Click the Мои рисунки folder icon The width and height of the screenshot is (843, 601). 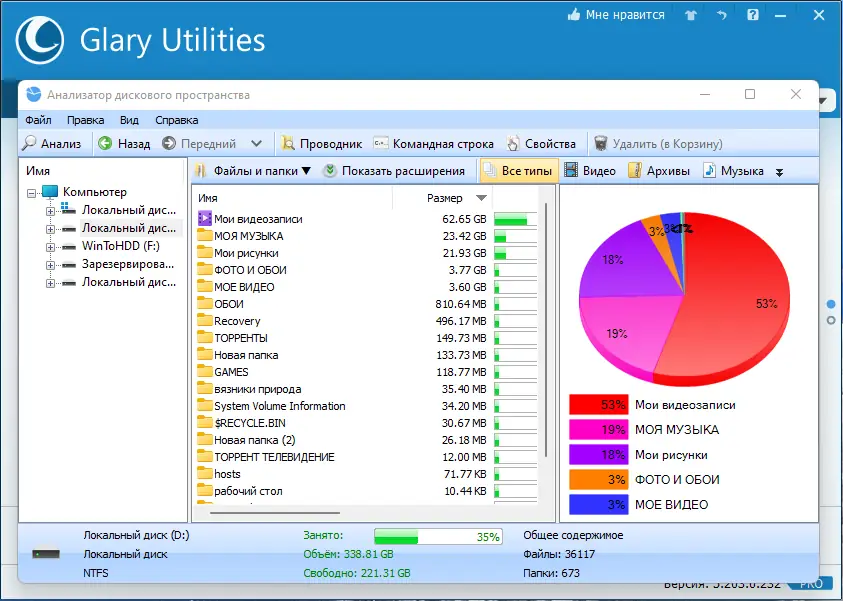205,252
